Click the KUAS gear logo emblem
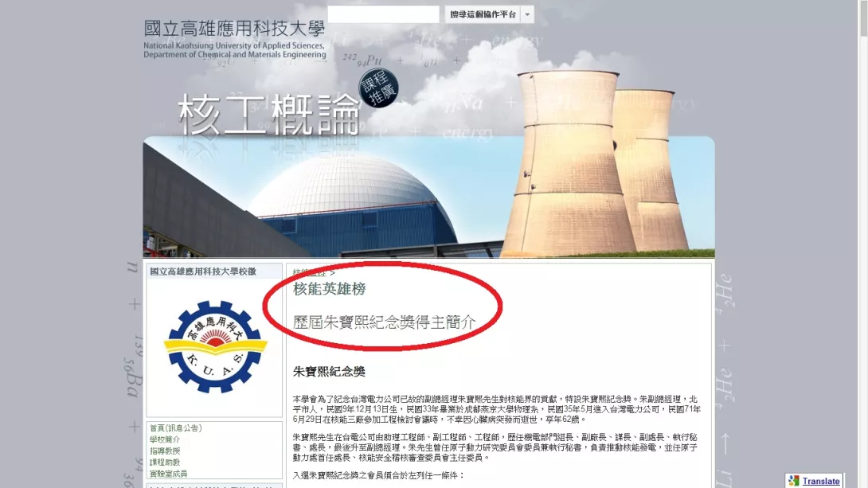This screenshot has height=488, width=868. click(215, 347)
